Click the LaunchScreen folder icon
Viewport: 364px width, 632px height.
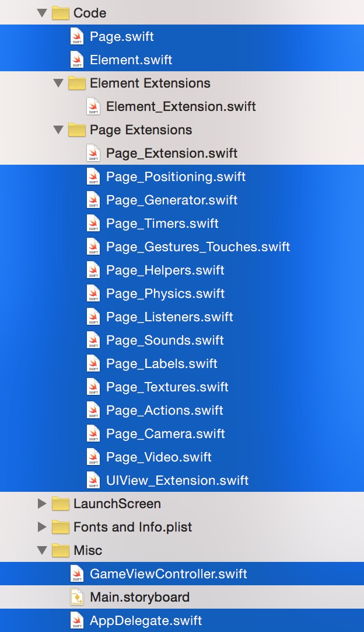(60, 503)
